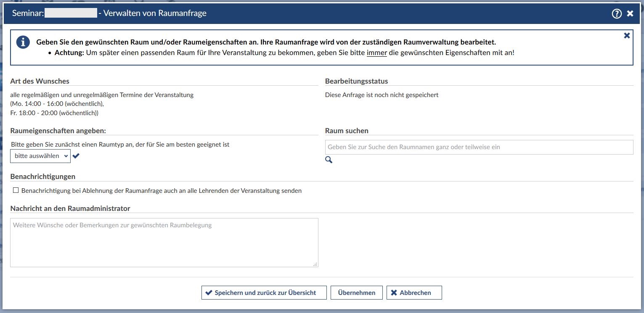Dismiss the blue info message box
The width and height of the screenshot is (644, 313).
(x=627, y=36)
